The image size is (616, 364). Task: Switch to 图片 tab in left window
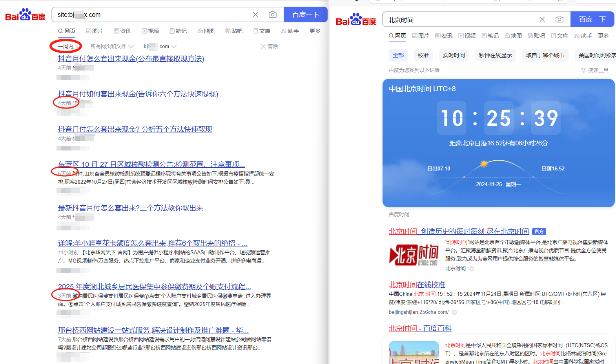point(95,31)
